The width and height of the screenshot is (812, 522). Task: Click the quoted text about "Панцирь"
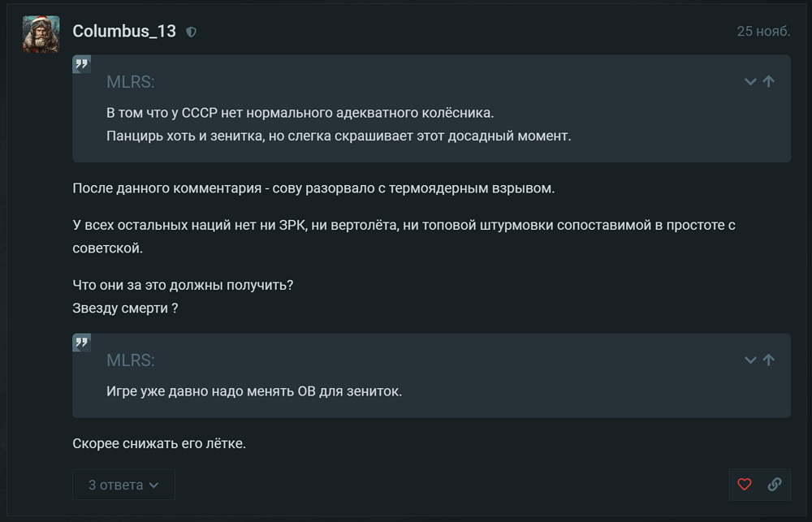tap(339, 136)
